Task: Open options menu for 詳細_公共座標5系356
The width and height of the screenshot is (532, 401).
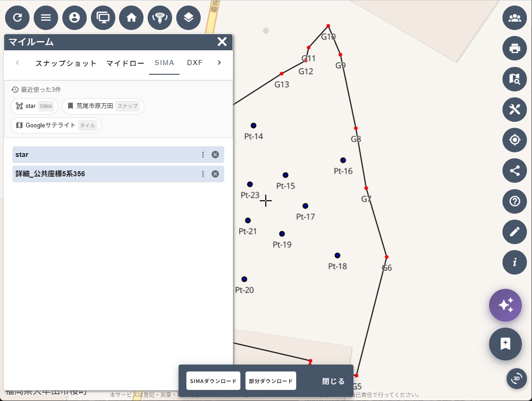Action: [x=203, y=174]
